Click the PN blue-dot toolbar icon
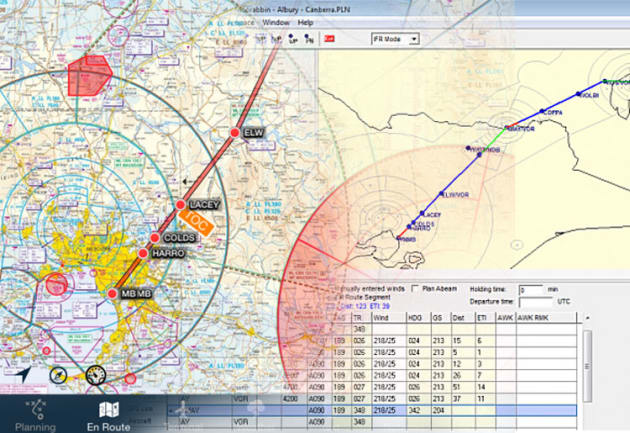630x433 pixels. [x=309, y=39]
